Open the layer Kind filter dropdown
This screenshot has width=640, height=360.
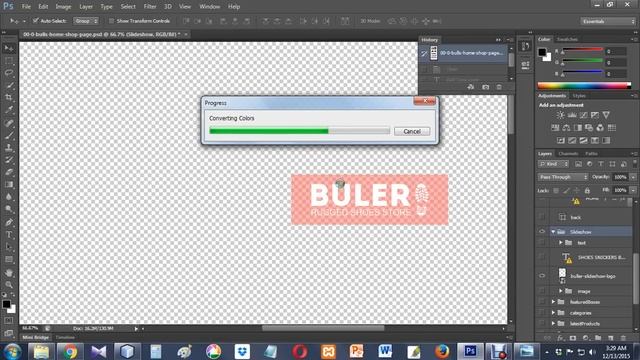tap(553, 164)
